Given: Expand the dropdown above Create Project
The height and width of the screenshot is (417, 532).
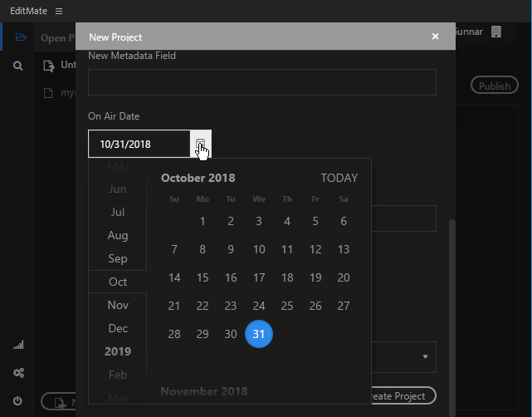Looking at the screenshot, I should [424, 357].
